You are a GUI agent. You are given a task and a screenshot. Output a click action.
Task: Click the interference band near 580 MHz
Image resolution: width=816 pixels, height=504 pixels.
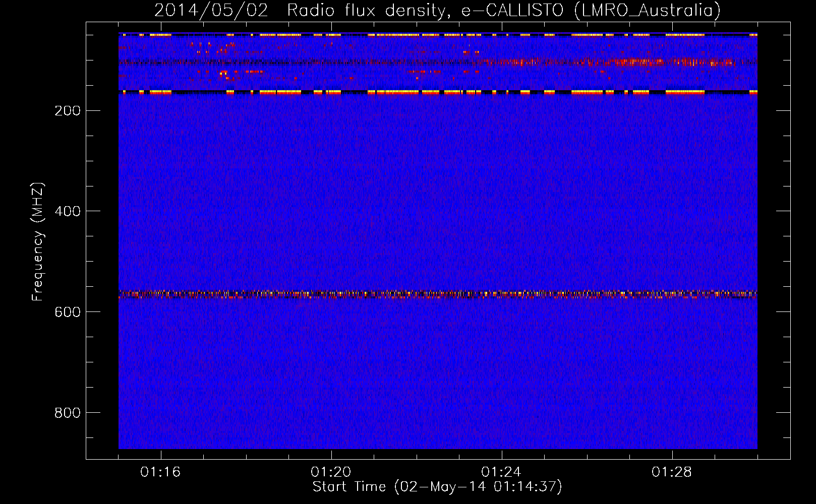[x=438, y=294]
